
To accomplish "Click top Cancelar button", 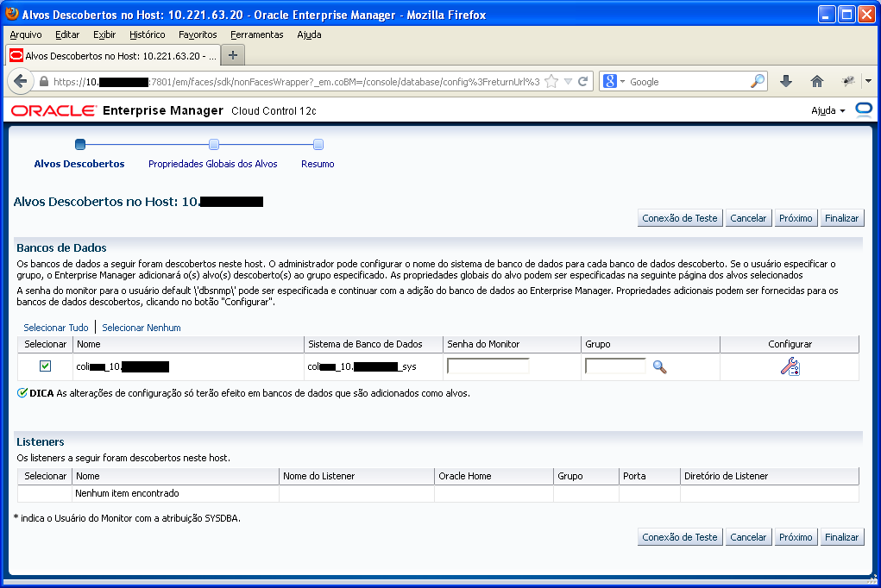I will point(748,218).
